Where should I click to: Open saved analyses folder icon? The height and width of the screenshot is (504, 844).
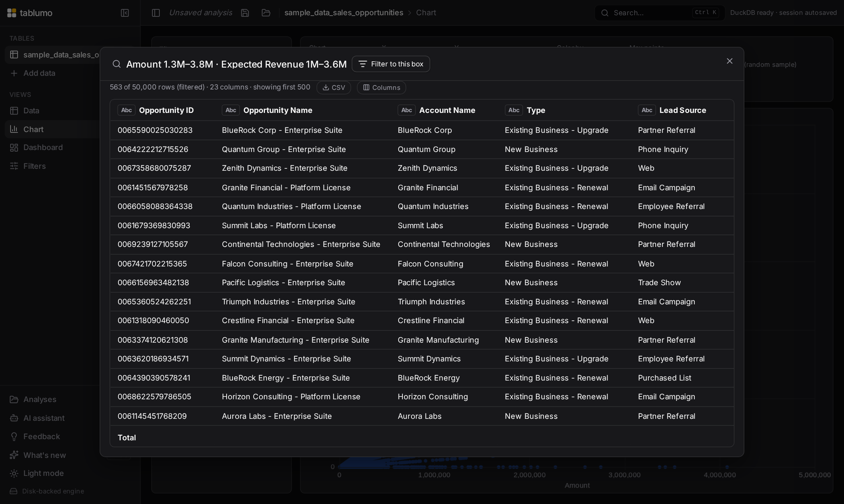click(x=266, y=13)
